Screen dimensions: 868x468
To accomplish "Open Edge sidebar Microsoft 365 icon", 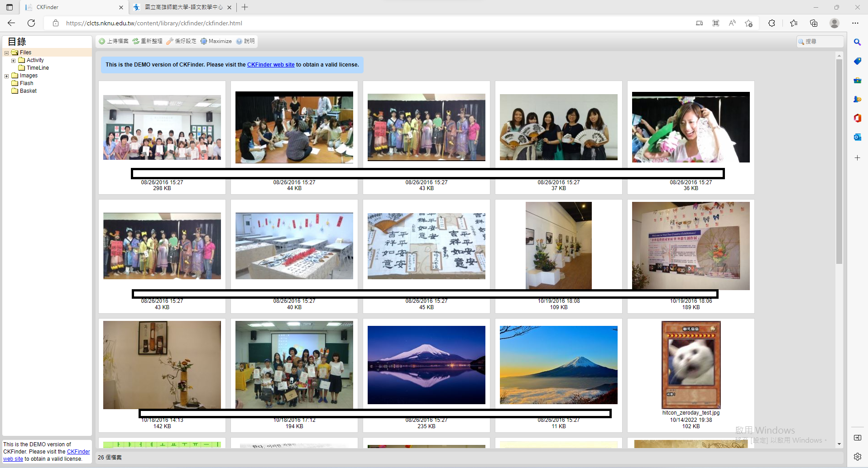I will 857,118.
